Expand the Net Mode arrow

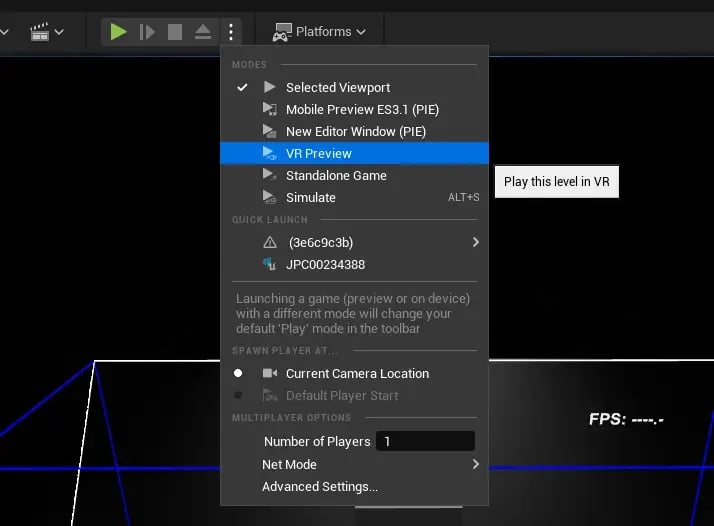476,465
